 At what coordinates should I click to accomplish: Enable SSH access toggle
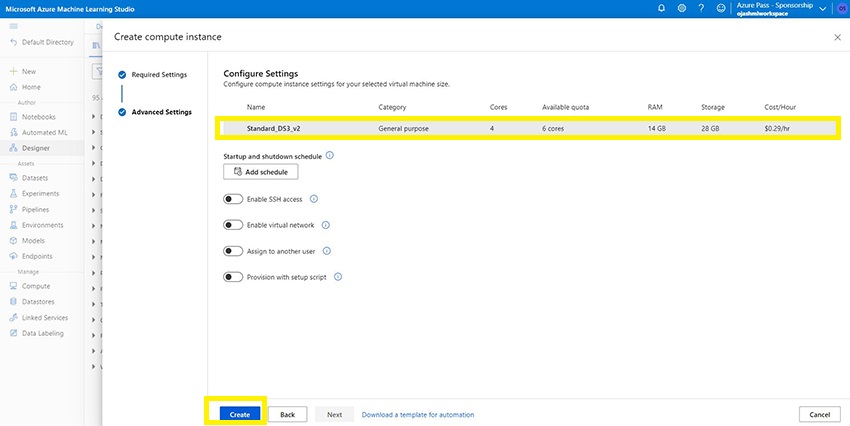click(x=233, y=199)
